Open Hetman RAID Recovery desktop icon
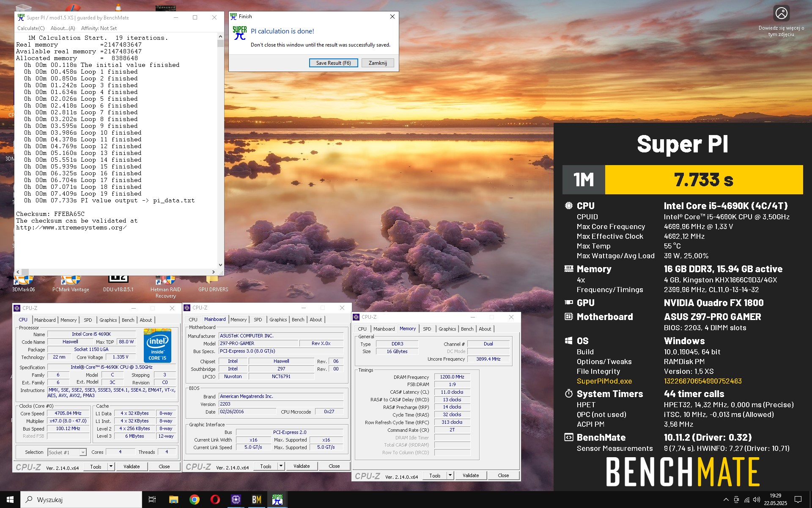812x508 pixels. click(x=165, y=287)
